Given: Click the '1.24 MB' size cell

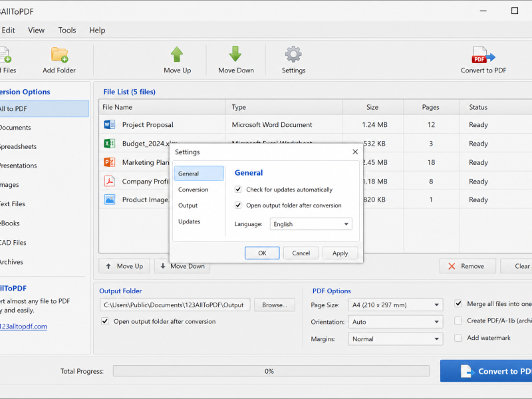Looking at the screenshot, I should [x=374, y=124].
